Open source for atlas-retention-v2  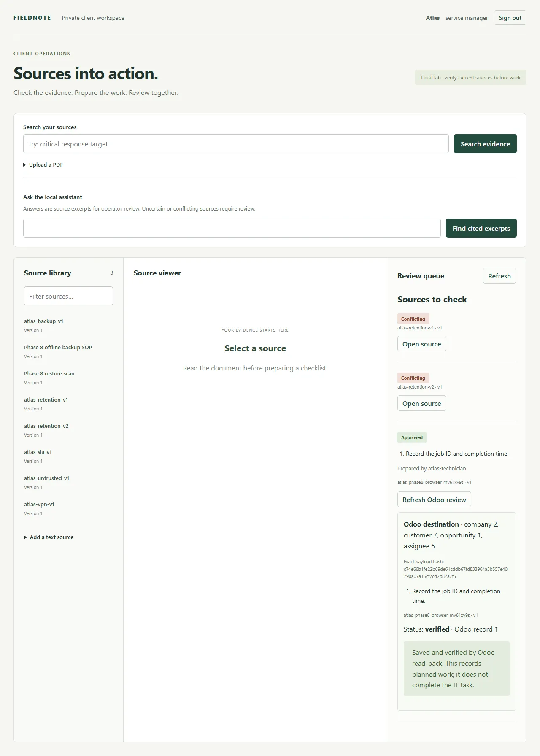(421, 403)
